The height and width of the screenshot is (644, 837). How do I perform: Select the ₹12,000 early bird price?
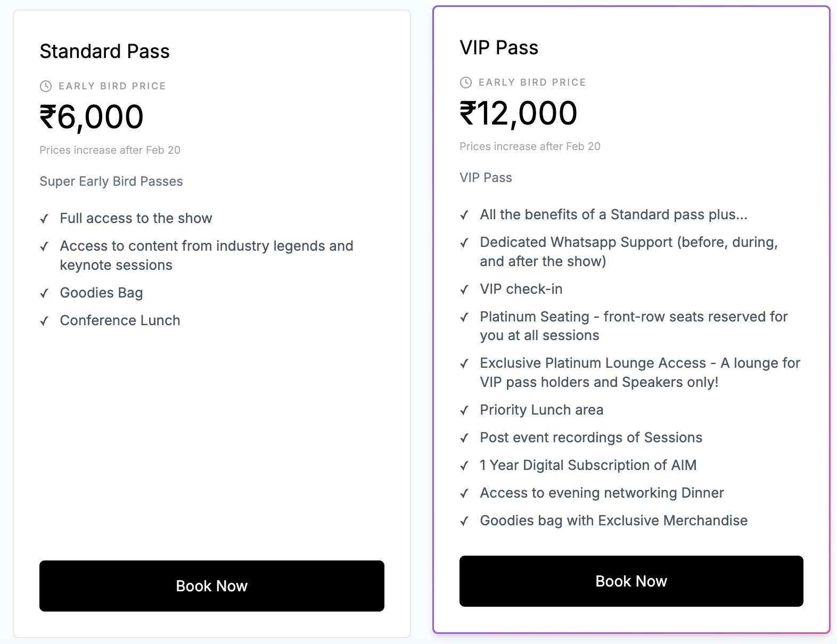(518, 113)
